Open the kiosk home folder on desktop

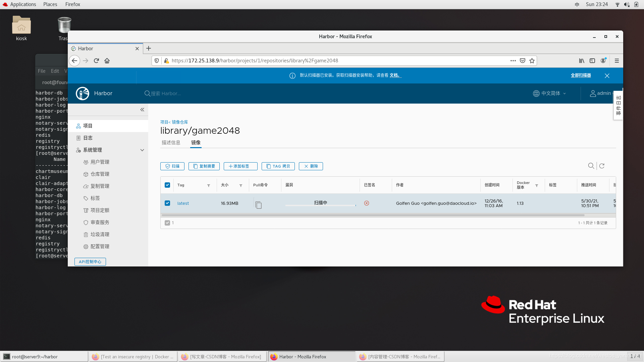point(21,28)
